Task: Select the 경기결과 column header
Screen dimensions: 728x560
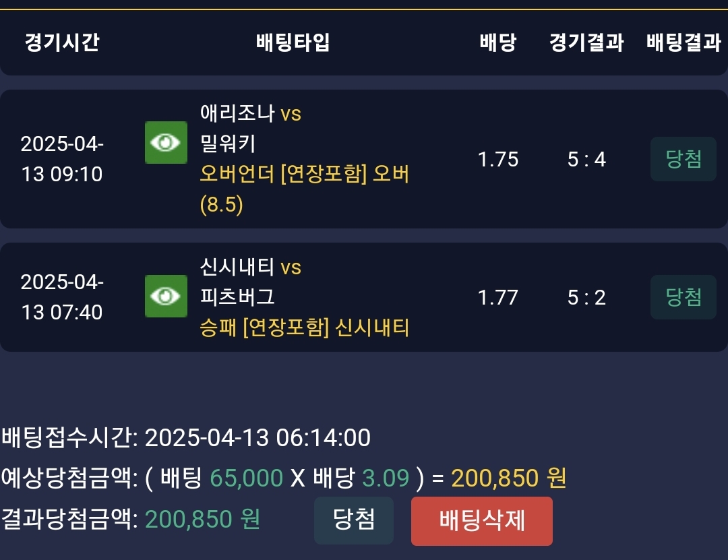Action: 586,43
